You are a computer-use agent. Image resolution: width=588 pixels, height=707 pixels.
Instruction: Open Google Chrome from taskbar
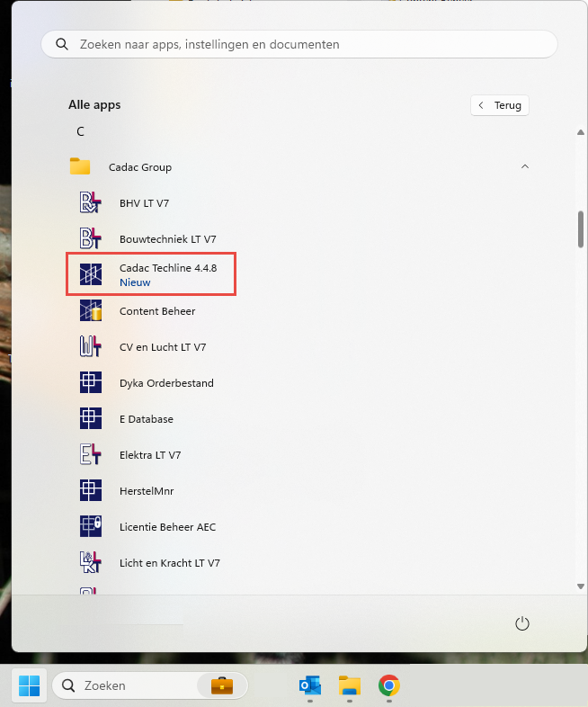[389, 685]
